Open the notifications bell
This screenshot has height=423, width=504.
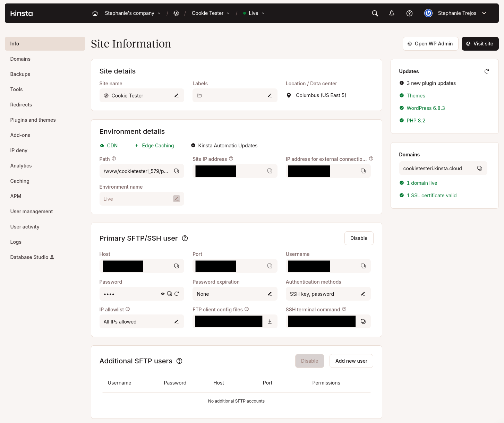[392, 13]
